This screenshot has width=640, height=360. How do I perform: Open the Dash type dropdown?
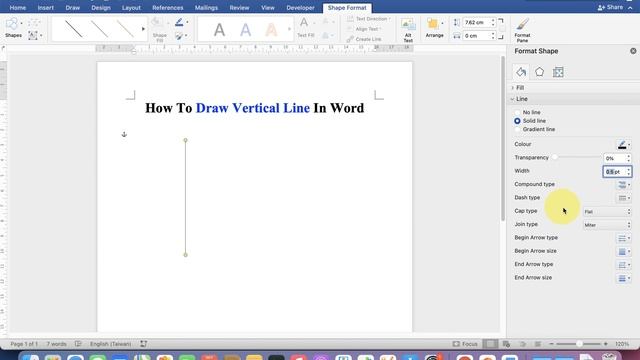click(x=623, y=198)
